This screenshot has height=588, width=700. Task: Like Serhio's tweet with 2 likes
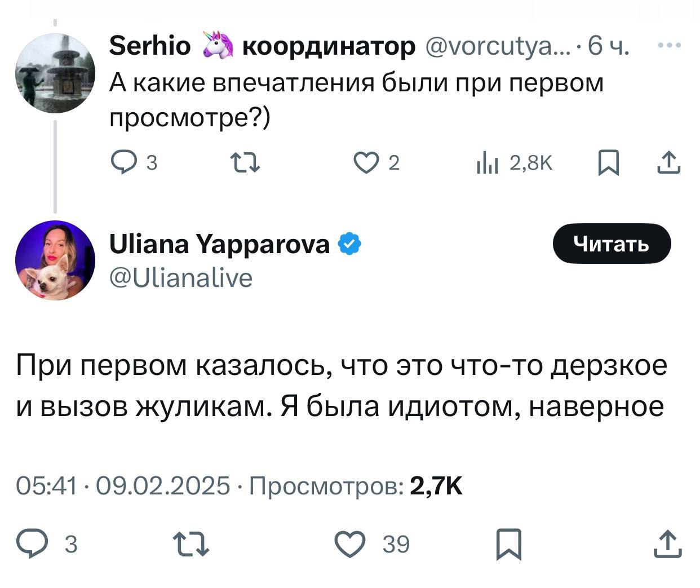pyautogui.click(x=365, y=163)
